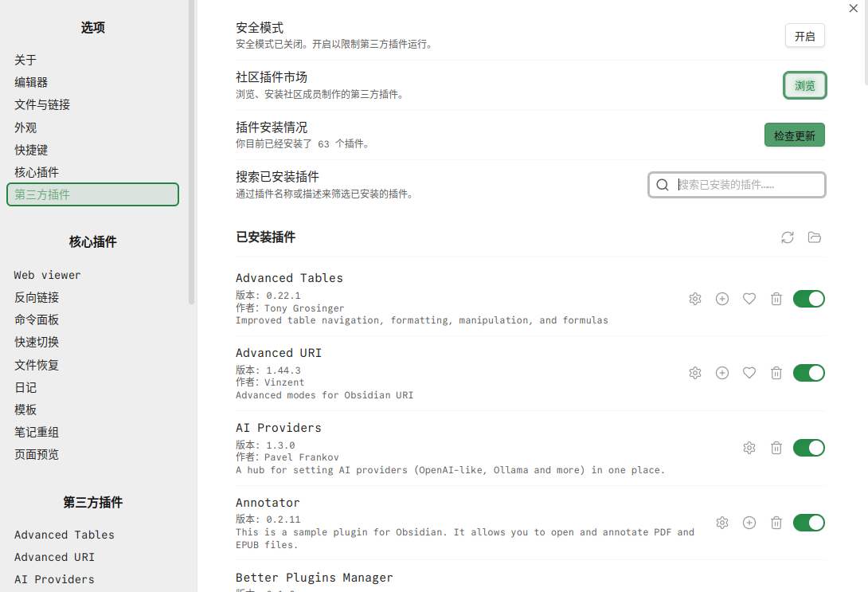The width and height of the screenshot is (868, 592).
Task: Click the heart donate icon for Advanced Tables
Action: [749, 299]
